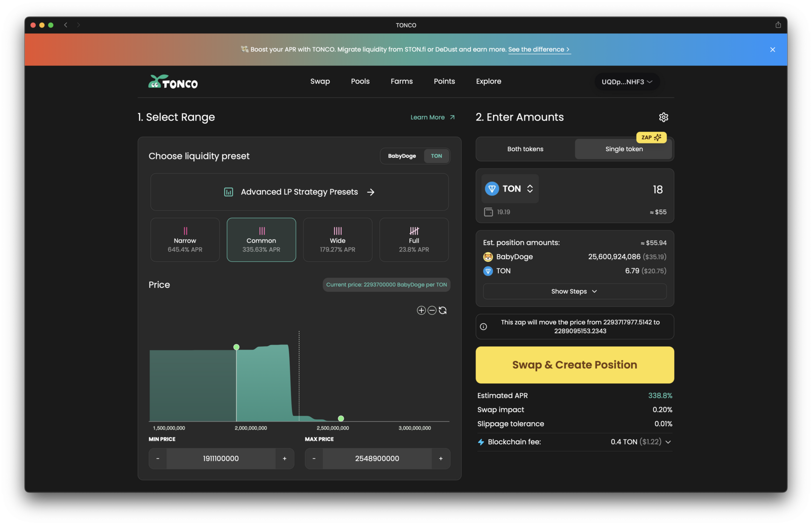Increase the MAX PRICE value
The width and height of the screenshot is (812, 525).
click(x=441, y=459)
